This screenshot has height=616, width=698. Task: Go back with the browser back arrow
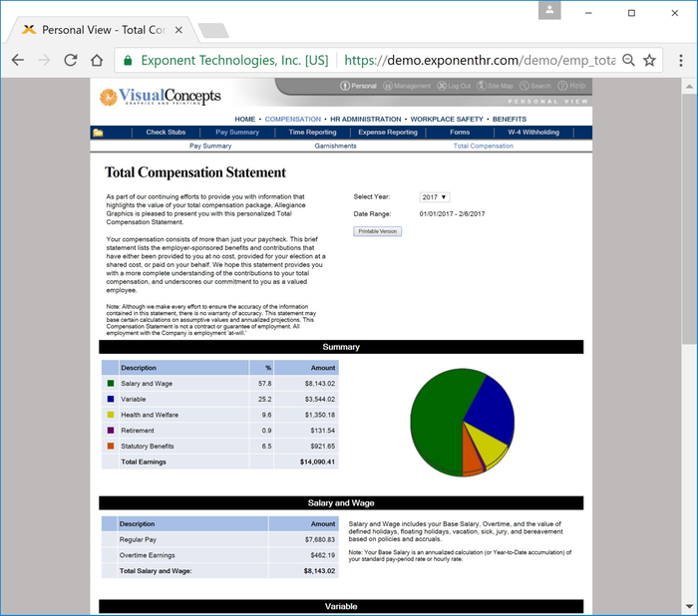(18, 60)
